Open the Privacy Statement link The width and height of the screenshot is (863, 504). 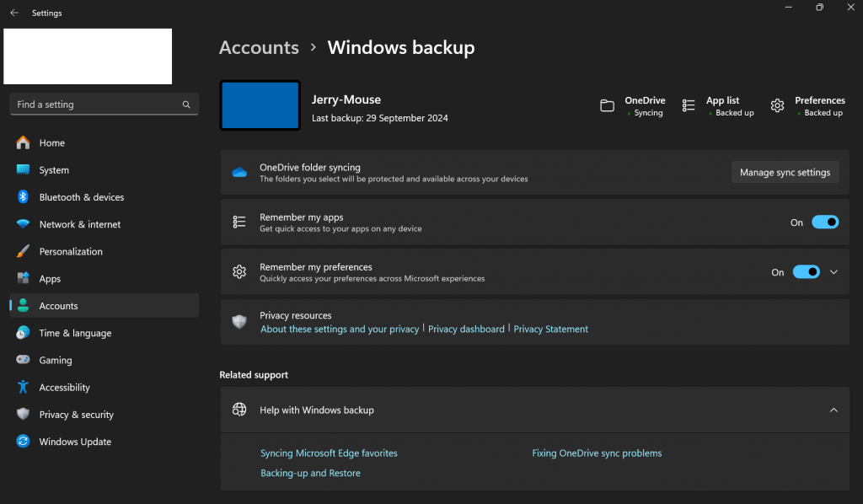click(551, 329)
